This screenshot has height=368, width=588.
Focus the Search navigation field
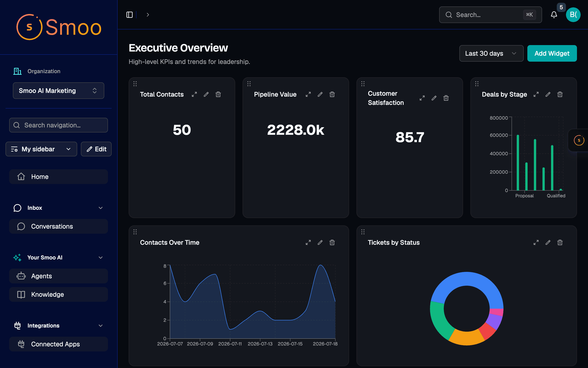pyautogui.click(x=59, y=125)
